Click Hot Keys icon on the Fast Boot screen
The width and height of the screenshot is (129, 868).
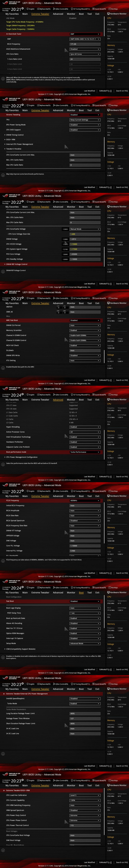click(110, 588)
